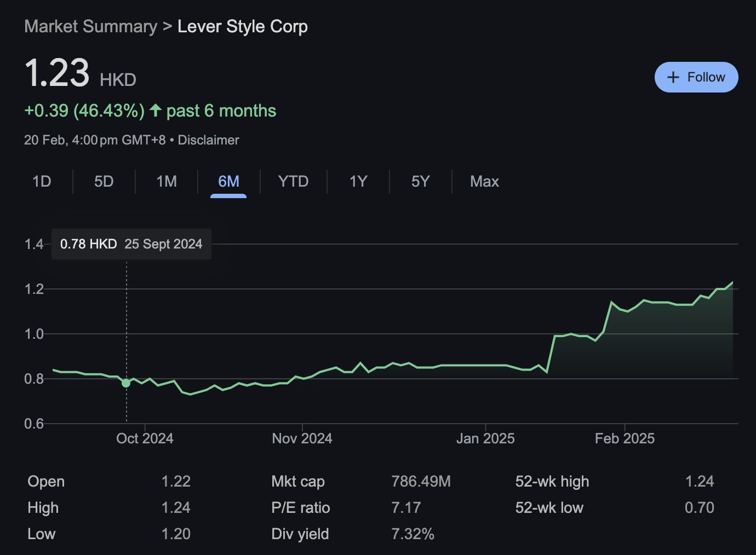
Task: Select the 5Y time range tab
Action: [421, 181]
